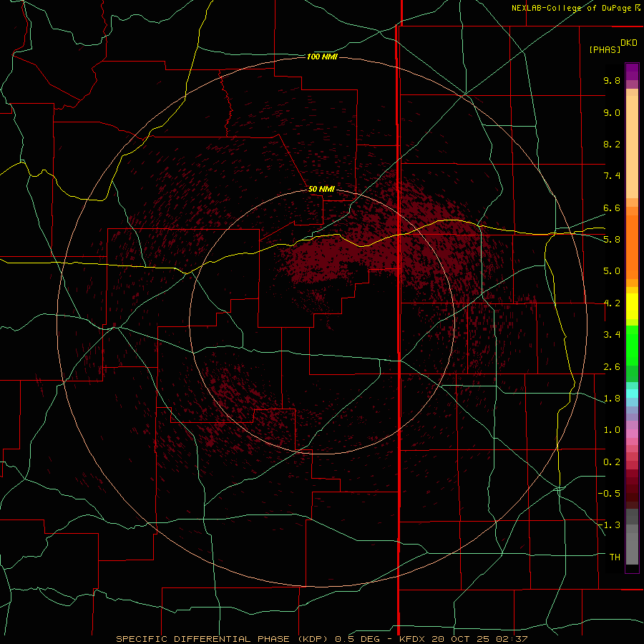The height and width of the screenshot is (644, 644).
Task: Click the pink segment of the color bar
Action: click(632, 434)
